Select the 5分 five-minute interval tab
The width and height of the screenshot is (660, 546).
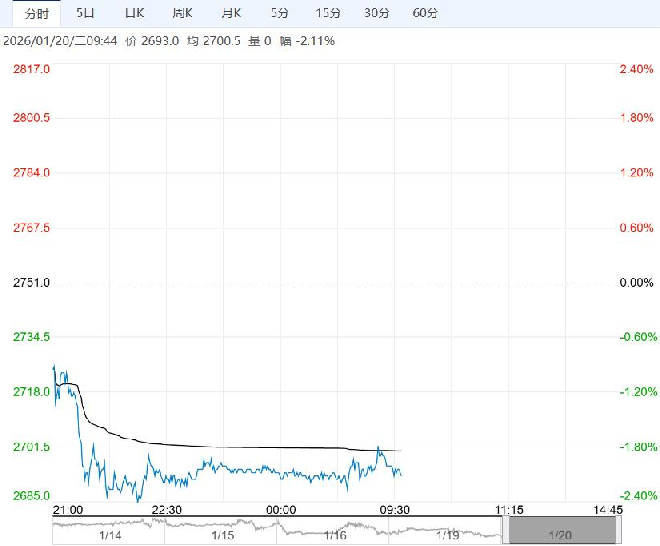[x=280, y=13]
